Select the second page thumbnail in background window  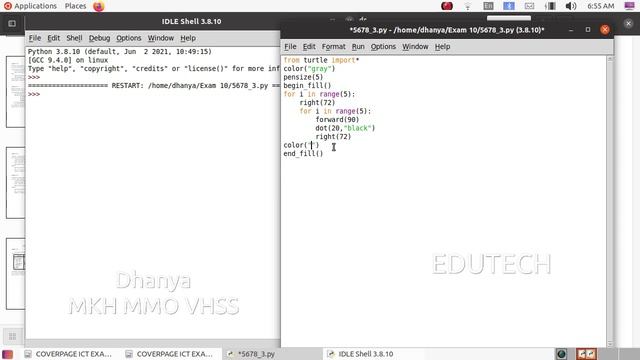16,183
